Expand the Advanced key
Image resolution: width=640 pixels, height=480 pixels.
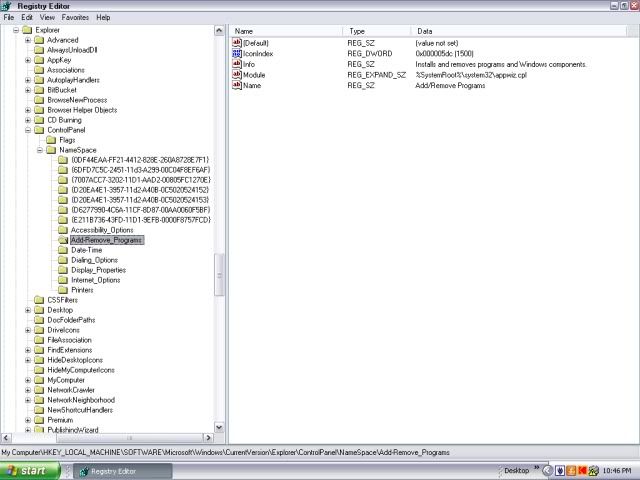tap(28, 40)
